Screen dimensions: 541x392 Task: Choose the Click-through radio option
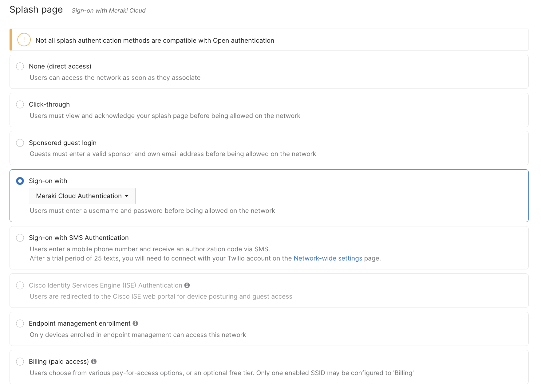tap(20, 104)
